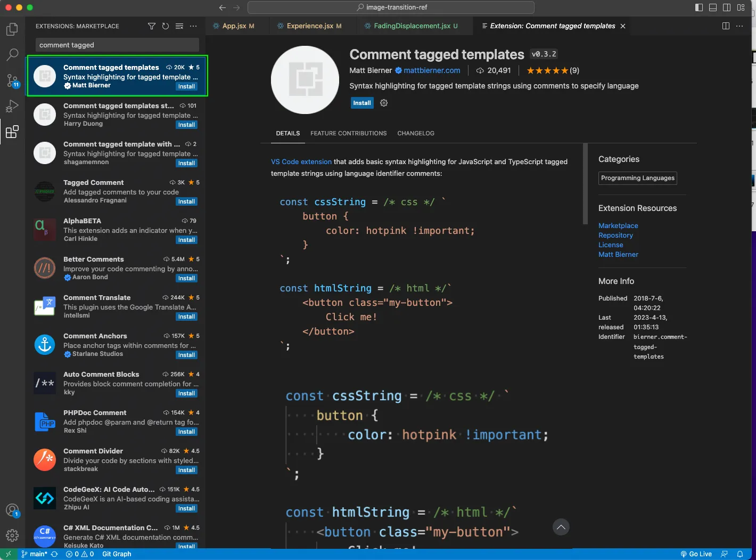Customize layout icon in title bar
756x560 pixels.
pos(741,7)
